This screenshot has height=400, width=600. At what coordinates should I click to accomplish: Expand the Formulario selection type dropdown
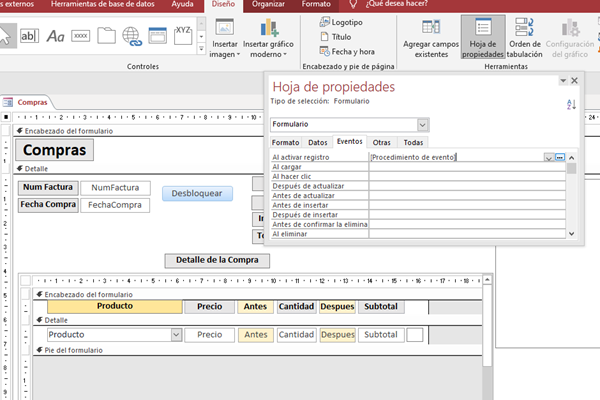coord(423,124)
